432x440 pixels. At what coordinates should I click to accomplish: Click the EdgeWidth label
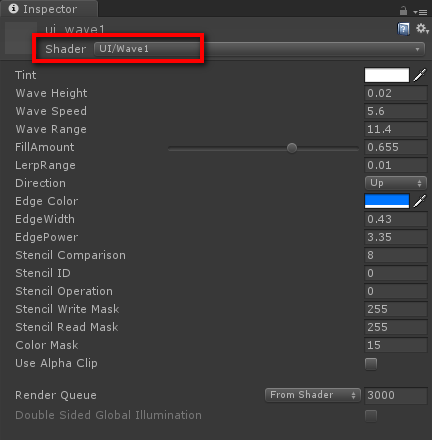pos(45,219)
